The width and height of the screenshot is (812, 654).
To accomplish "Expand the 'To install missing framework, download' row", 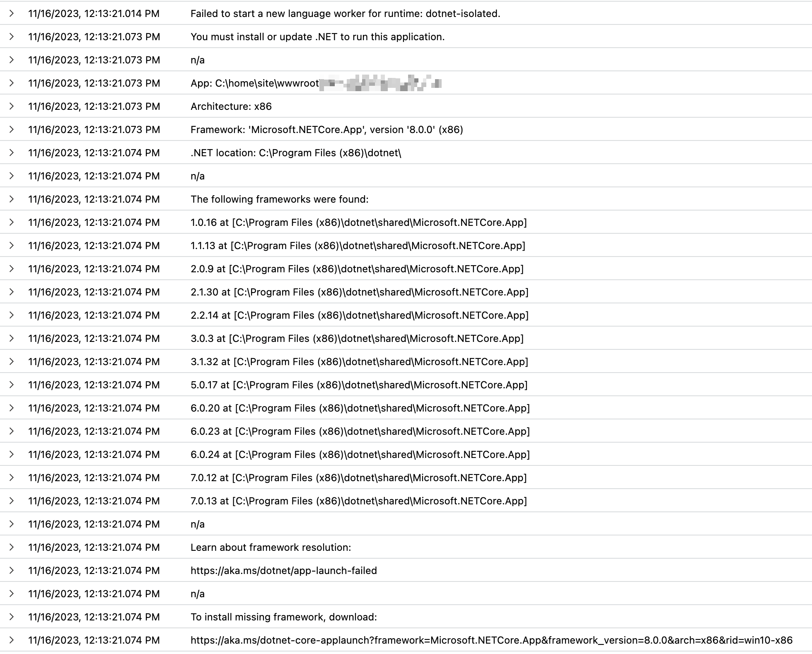I will pyautogui.click(x=11, y=617).
